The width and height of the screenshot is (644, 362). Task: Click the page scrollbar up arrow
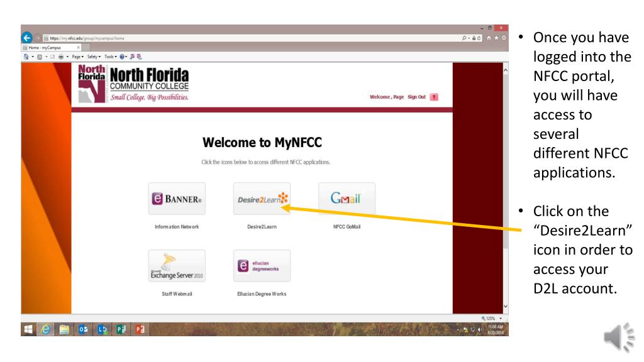[505, 70]
